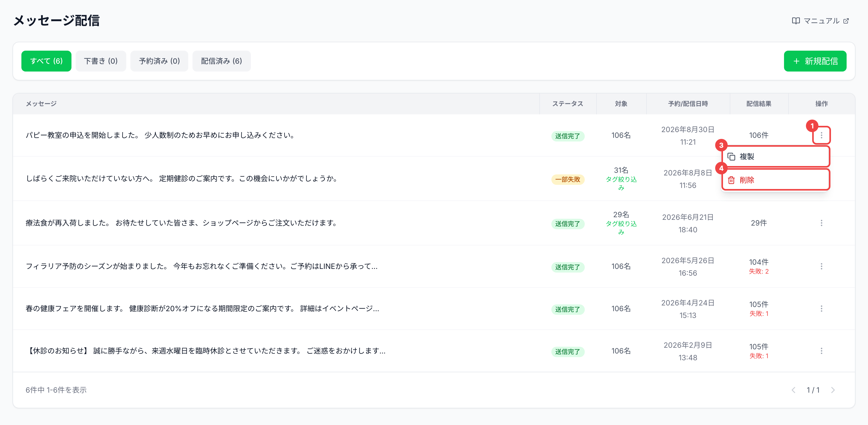Click the 2026年8月8日 11:56 date cell
The image size is (868, 425).
[688, 179]
